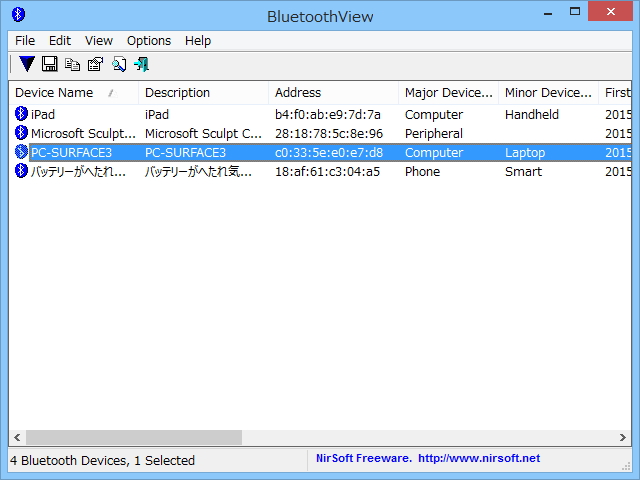Image resolution: width=640 pixels, height=480 pixels.
Task: Open the File menu
Action: 25,41
